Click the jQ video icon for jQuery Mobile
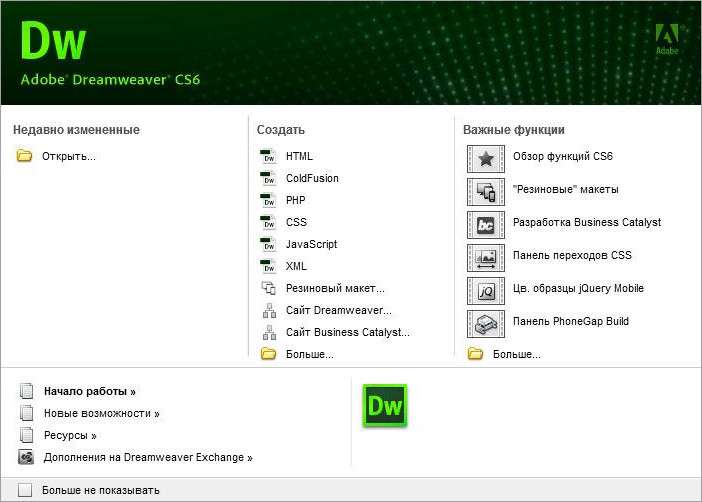The height and width of the screenshot is (502, 702). pos(486,291)
